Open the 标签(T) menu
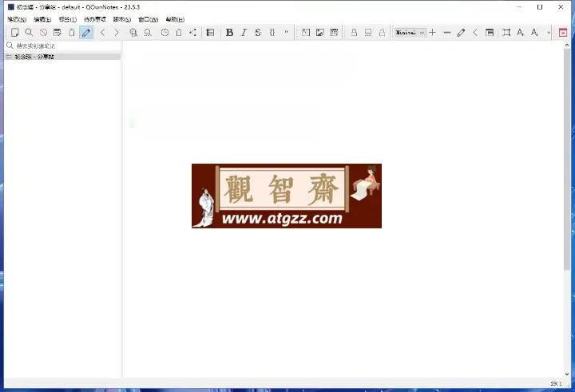This screenshot has height=392, width=575. click(x=68, y=19)
